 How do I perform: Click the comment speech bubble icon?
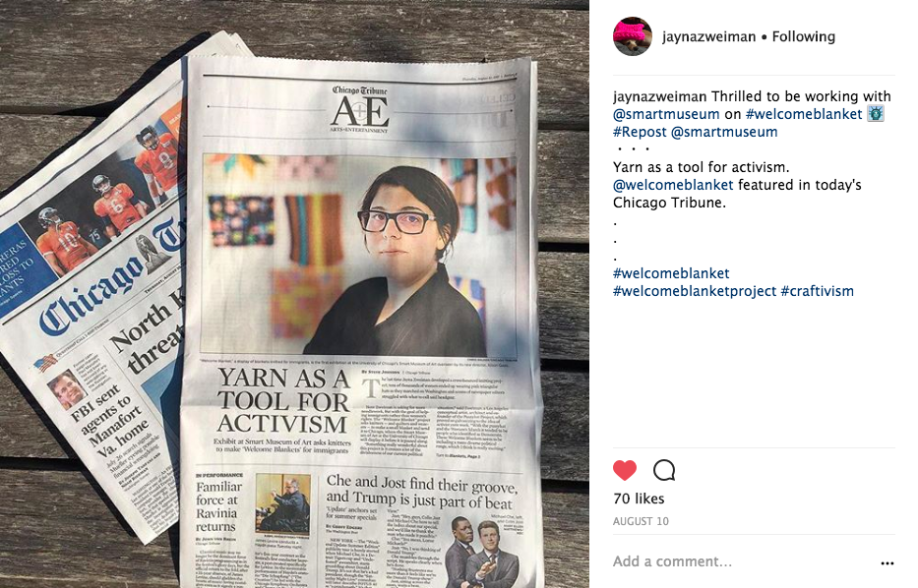pos(664,470)
